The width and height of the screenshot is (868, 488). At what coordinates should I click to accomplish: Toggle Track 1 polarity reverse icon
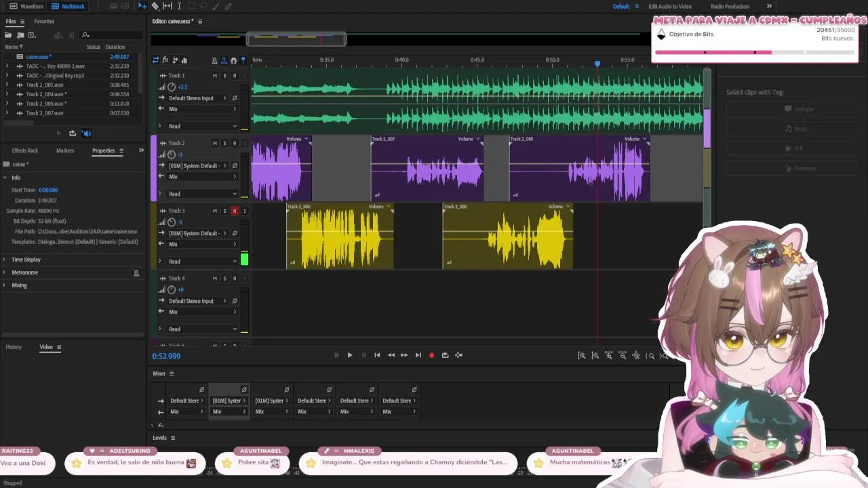point(235,98)
